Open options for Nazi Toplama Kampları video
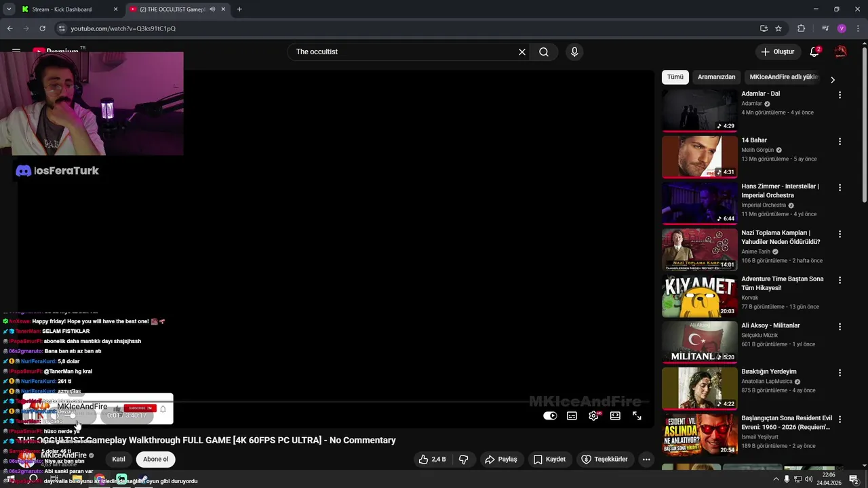The width and height of the screenshot is (868, 488). (840, 234)
